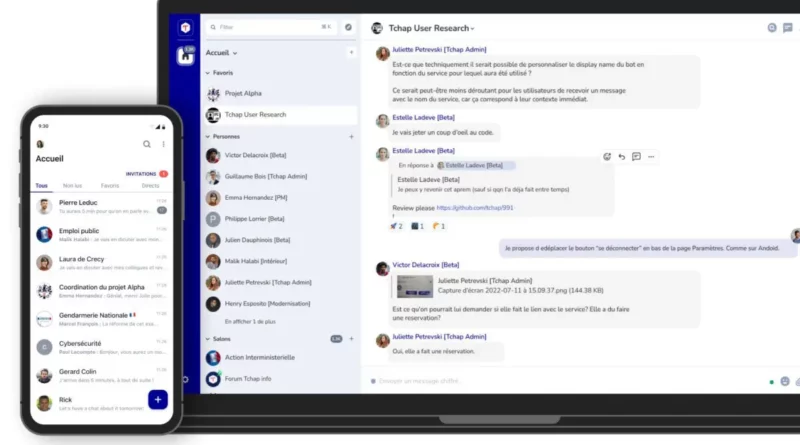Click 'En afficher 1 de plus' link

(x=250, y=322)
